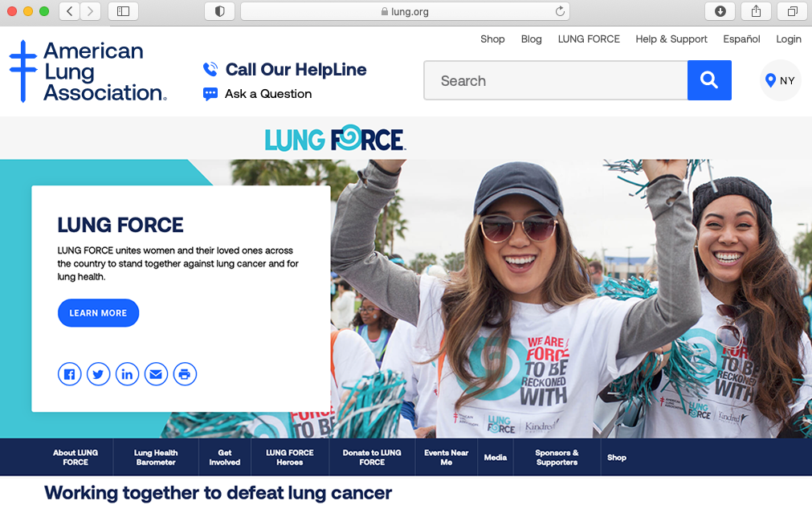Click the LUNG FORCE card heading

(x=120, y=226)
